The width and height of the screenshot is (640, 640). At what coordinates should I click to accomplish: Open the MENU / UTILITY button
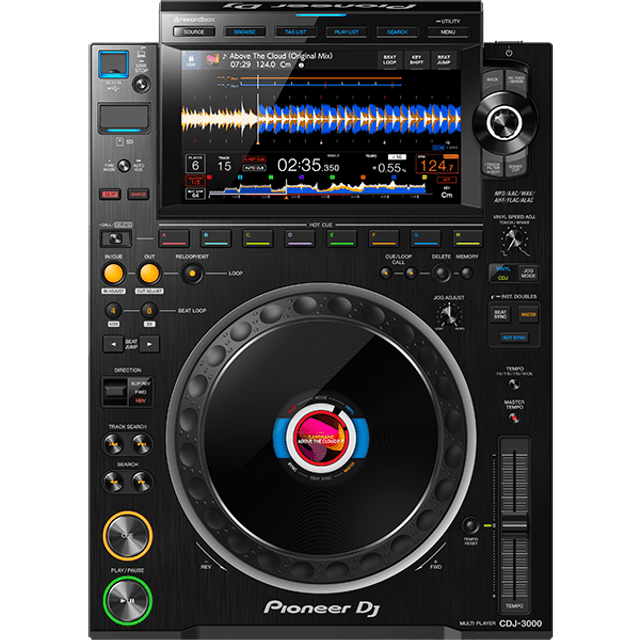click(448, 32)
